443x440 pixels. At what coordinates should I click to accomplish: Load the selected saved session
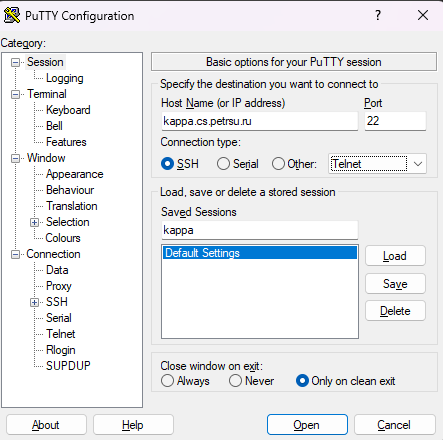[395, 256]
